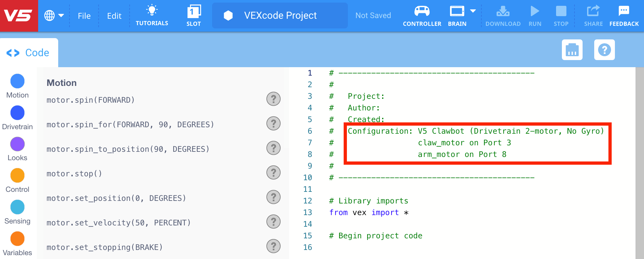
Task: Click the motor.spin_to_position command
Action: pyautogui.click(x=128, y=149)
